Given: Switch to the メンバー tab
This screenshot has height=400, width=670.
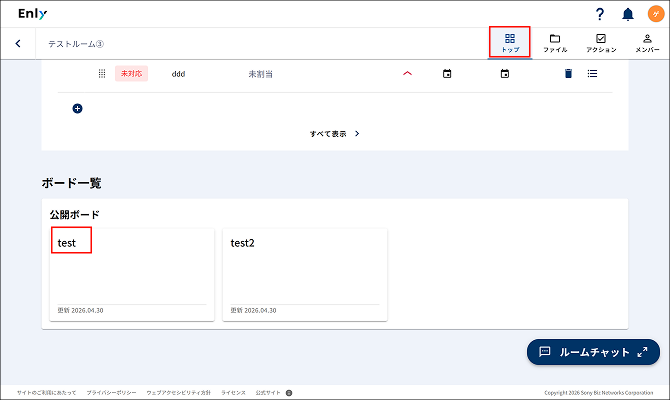Looking at the screenshot, I should (x=647, y=43).
